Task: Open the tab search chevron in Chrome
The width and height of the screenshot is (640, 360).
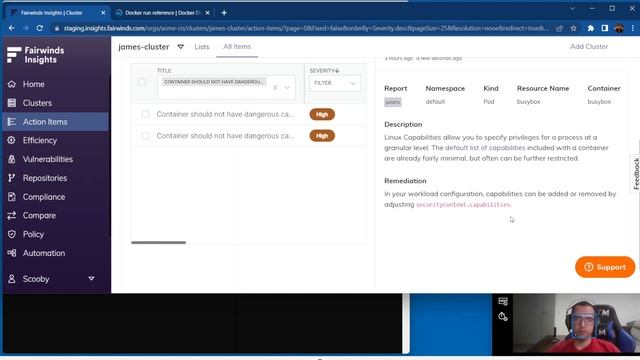Action: [572, 8]
